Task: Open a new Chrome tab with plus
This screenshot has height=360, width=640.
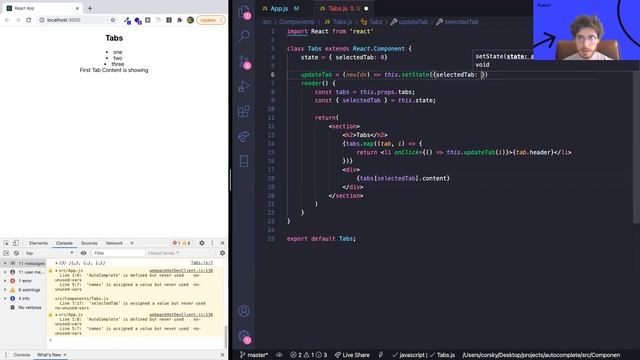Action: [90, 8]
